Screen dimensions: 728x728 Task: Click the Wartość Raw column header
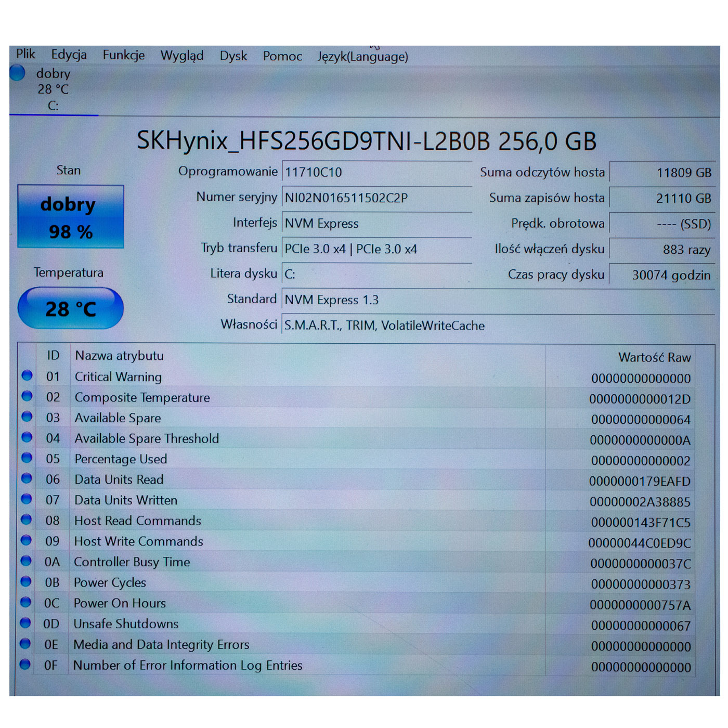655,357
